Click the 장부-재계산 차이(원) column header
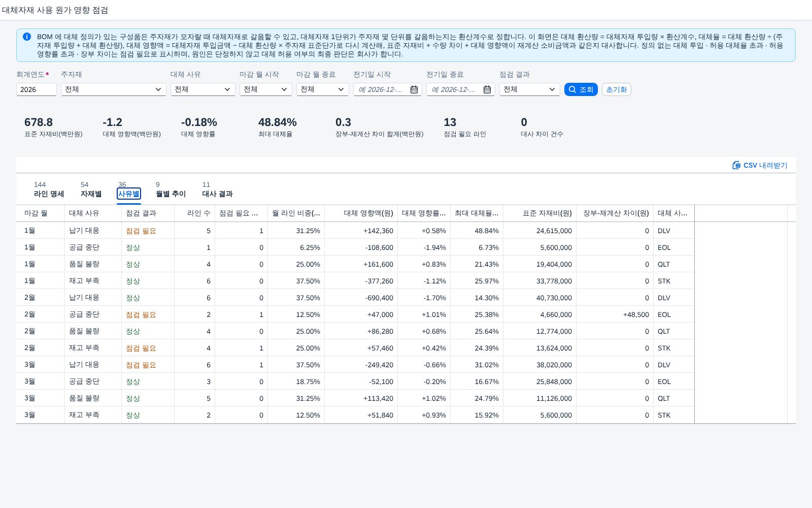 click(615, 213)
